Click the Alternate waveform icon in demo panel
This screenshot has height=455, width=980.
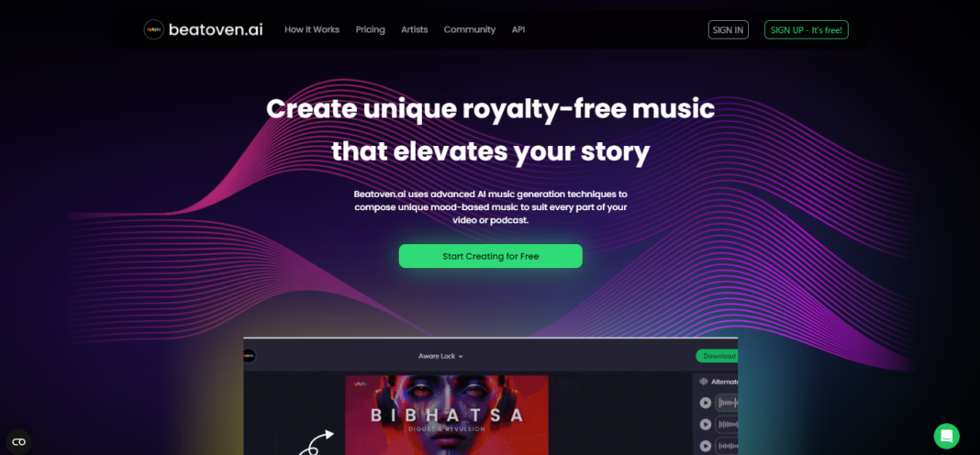tap(703, 382)
